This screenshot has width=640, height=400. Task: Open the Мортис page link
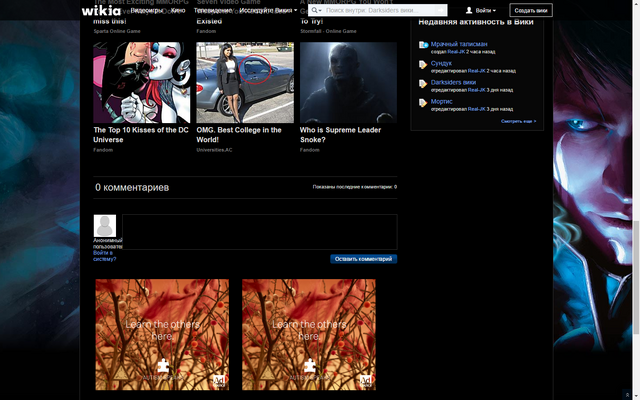coord(441,102)
